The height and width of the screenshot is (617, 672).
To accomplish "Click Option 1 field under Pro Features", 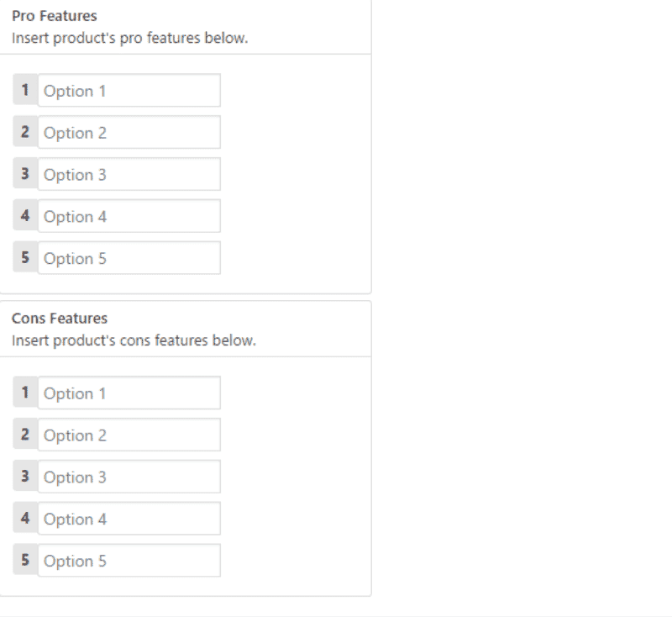I will (x=129, y=91).
